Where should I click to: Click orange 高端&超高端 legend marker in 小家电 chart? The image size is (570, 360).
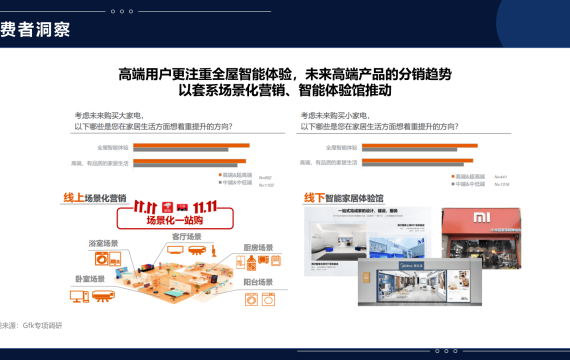pyautogui.click(x=453, y=176)
